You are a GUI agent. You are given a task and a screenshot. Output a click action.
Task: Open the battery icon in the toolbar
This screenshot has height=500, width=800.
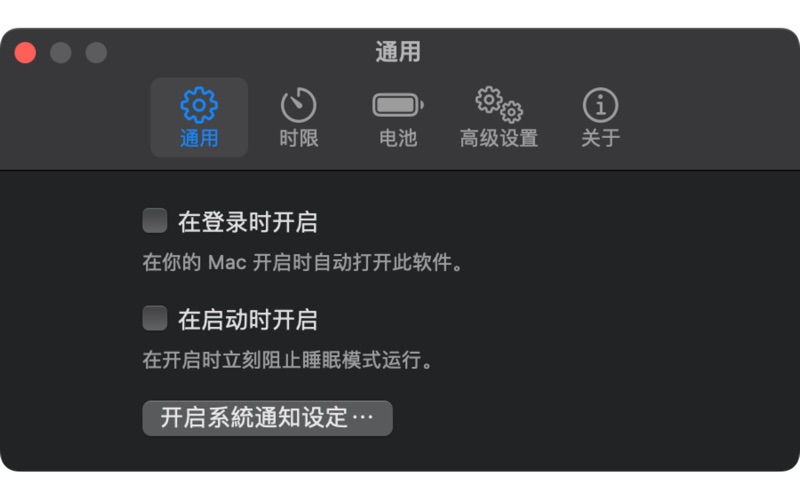[398, 105]
